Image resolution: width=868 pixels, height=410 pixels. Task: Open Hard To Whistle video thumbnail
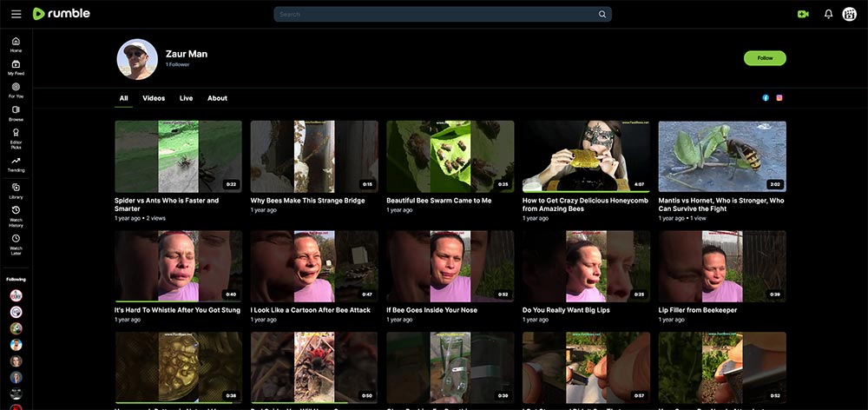coord(178,266)
